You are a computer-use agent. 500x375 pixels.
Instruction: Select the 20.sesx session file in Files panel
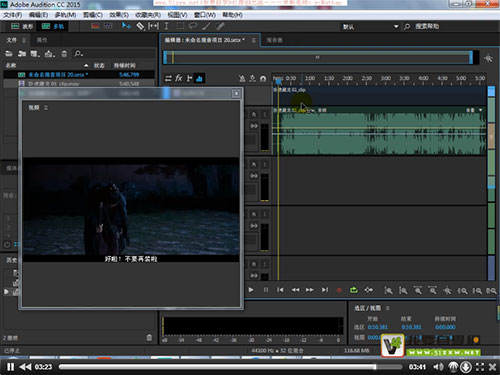point(79,75)
